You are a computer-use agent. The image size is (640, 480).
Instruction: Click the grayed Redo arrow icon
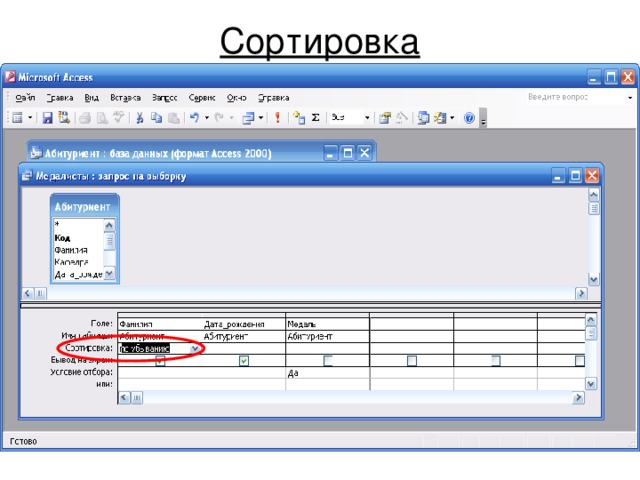[x=219, y=118]
